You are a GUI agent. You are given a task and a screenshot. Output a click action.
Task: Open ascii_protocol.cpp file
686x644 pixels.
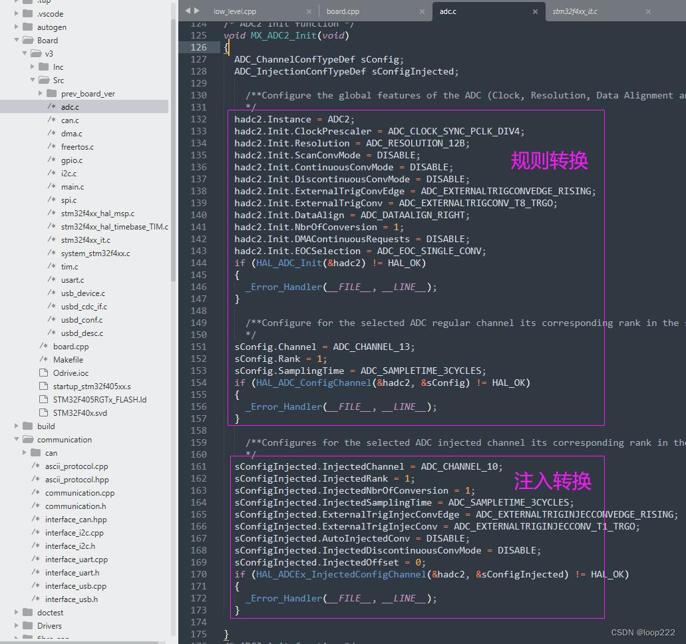point(76,466)
